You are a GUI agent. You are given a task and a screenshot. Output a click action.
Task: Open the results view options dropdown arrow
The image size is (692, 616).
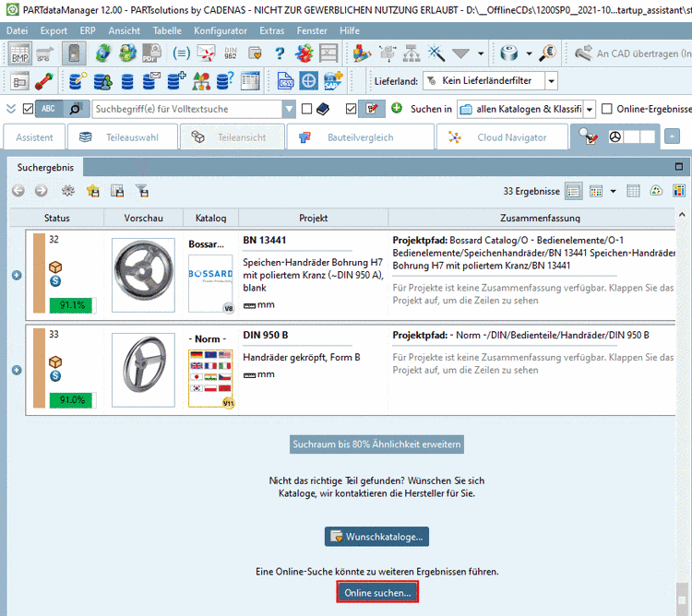tap(613, 192)
